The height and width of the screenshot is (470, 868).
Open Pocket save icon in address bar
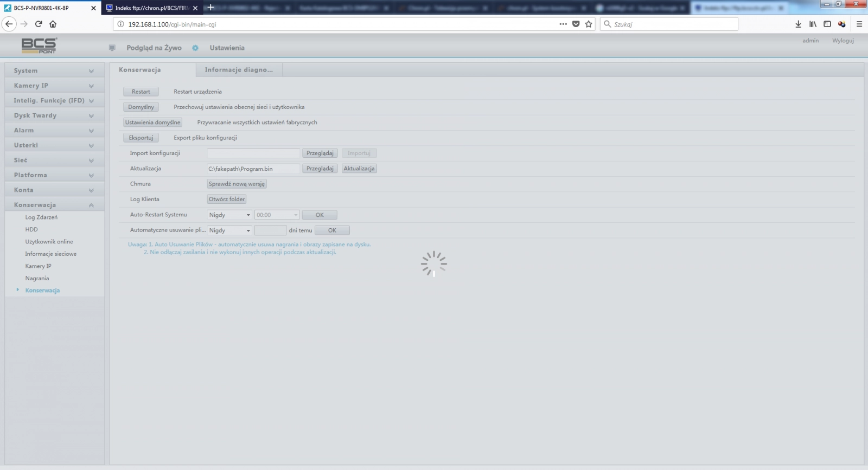point(576,24)
